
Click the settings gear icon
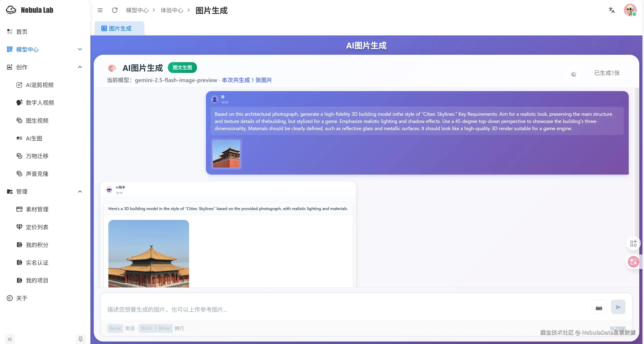[x=574, y=74]
